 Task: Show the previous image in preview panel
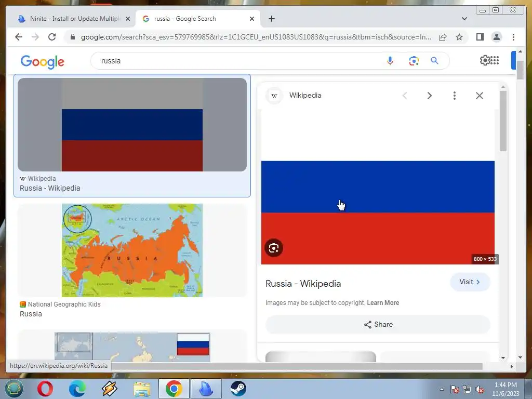point(404,96)
